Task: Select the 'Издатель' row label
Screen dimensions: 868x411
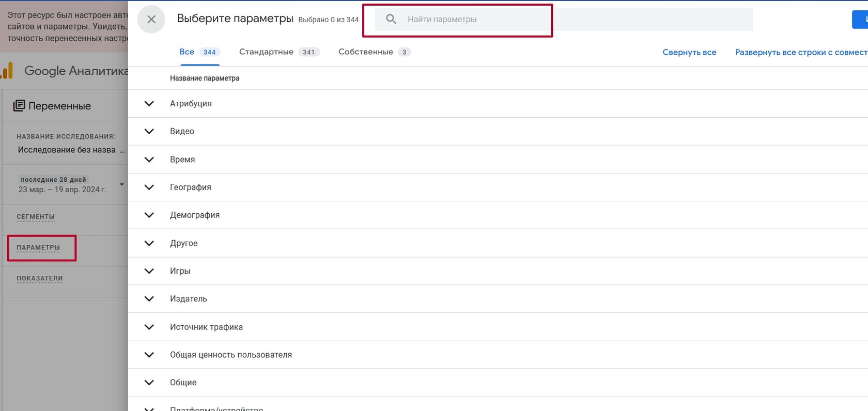Action: point(189,298)
